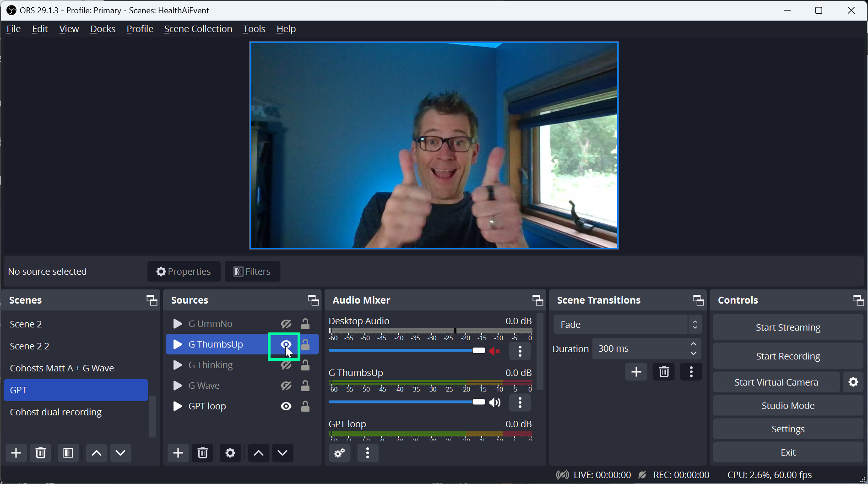Click Start Streaming
This screenshot has width=868, height=484.
(x=787, y=327)
